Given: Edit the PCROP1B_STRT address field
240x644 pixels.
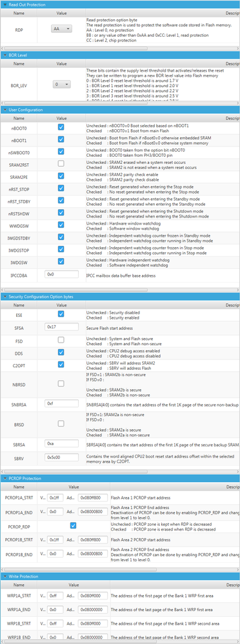Looking at the screenshot, I should tap(93, 539).
